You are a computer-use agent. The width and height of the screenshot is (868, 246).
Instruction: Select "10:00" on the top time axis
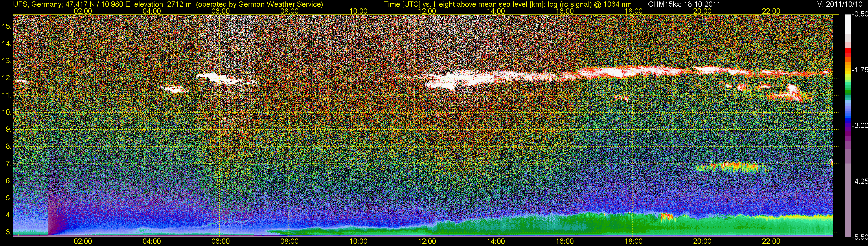click(358, 11)
